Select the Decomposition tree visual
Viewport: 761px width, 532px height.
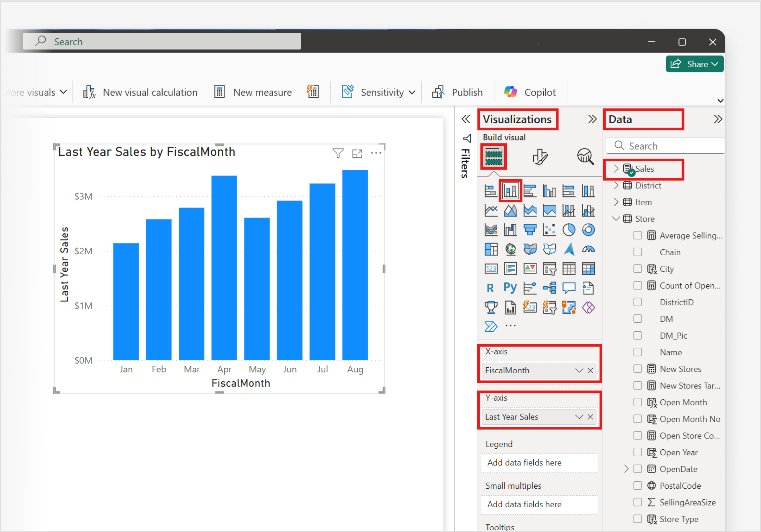pyautogui.click(x=550, y=288)
